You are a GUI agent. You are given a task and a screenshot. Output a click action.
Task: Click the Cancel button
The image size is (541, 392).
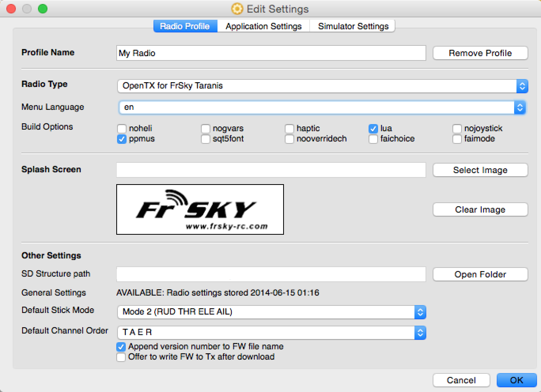pos(461,380)
